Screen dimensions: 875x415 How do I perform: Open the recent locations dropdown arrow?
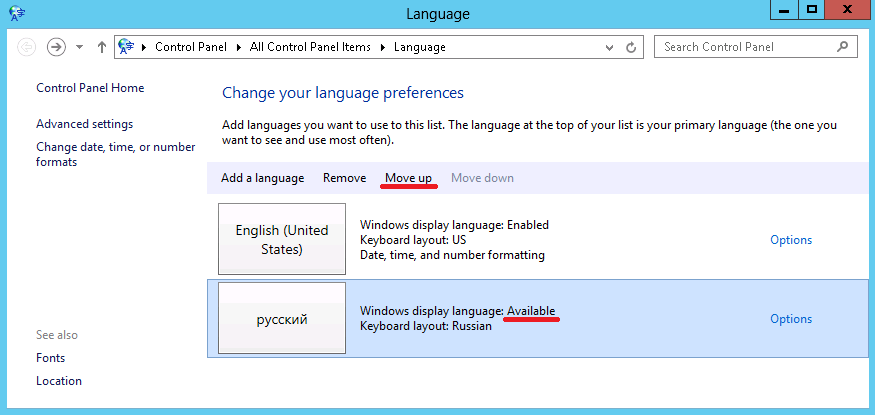[x=78, y=47]
